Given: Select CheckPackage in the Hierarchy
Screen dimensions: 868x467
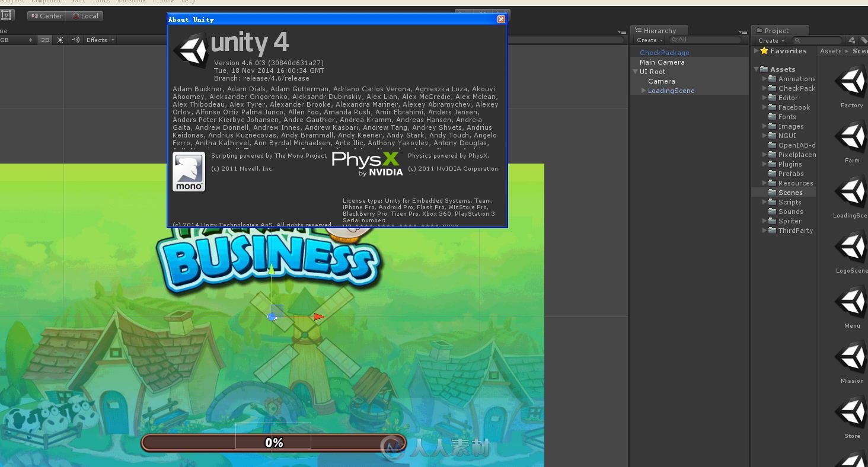Looking at the screenshot, I should (x=664, y=53).
